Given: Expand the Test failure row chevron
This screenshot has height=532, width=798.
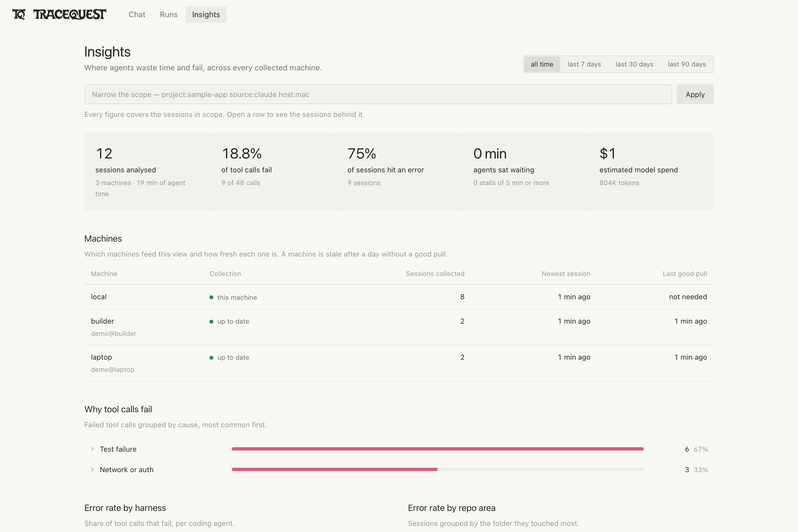Looking at the screenshot, I should coord(92,449).
